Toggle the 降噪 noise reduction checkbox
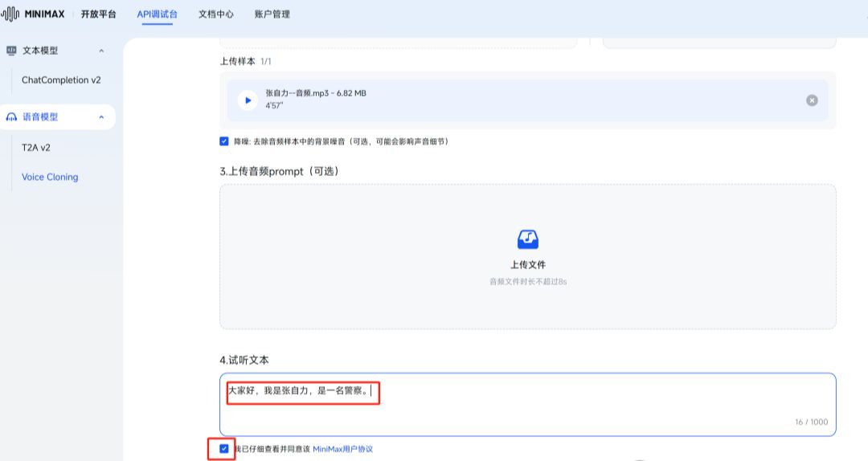 pos(224,141)
